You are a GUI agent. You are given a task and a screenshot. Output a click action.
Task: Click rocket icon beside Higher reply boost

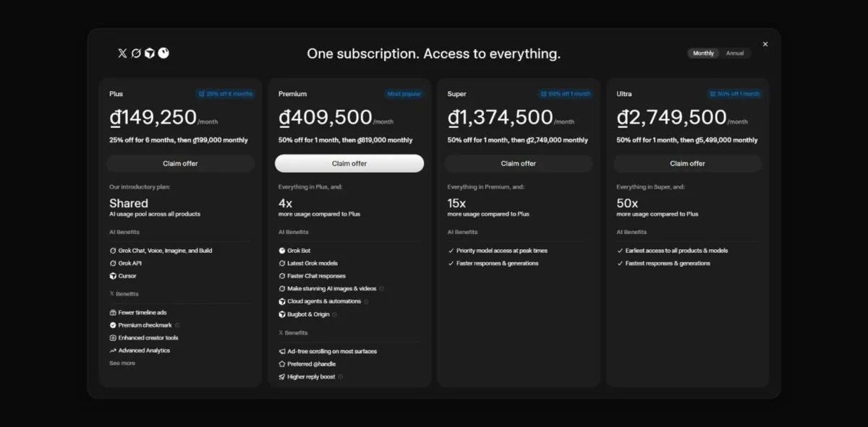point(282,376)
